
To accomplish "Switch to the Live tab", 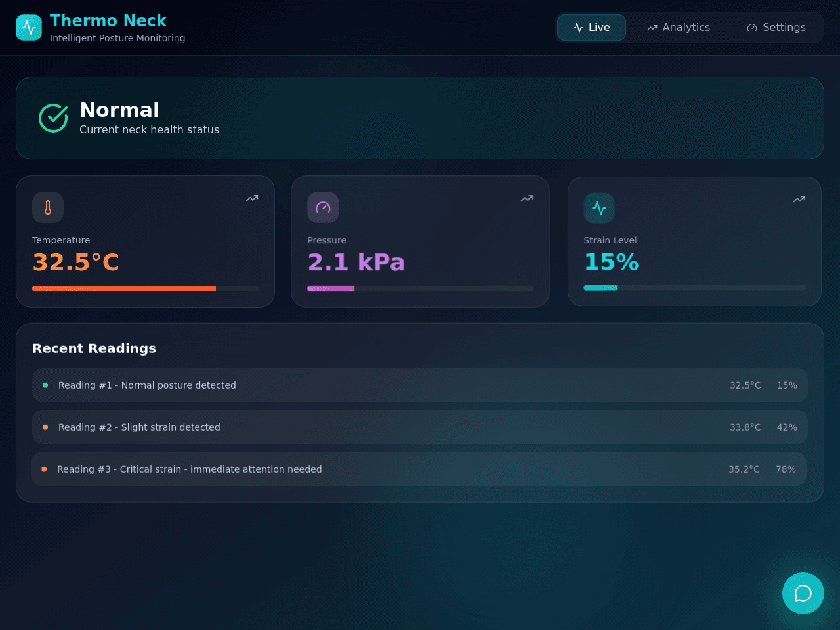I will pos(591,28).
